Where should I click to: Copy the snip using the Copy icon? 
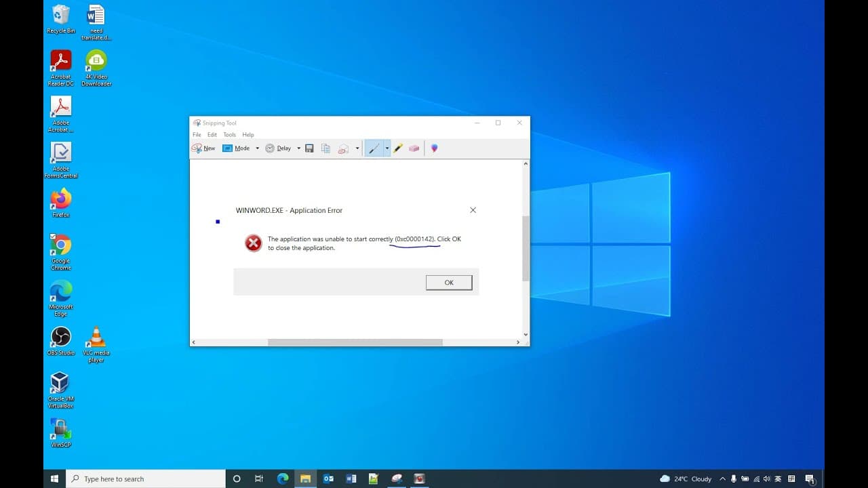(325, 148)
